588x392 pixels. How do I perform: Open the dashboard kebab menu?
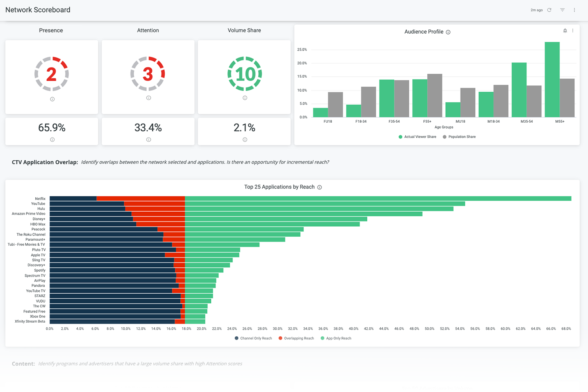tap(574, 10)
